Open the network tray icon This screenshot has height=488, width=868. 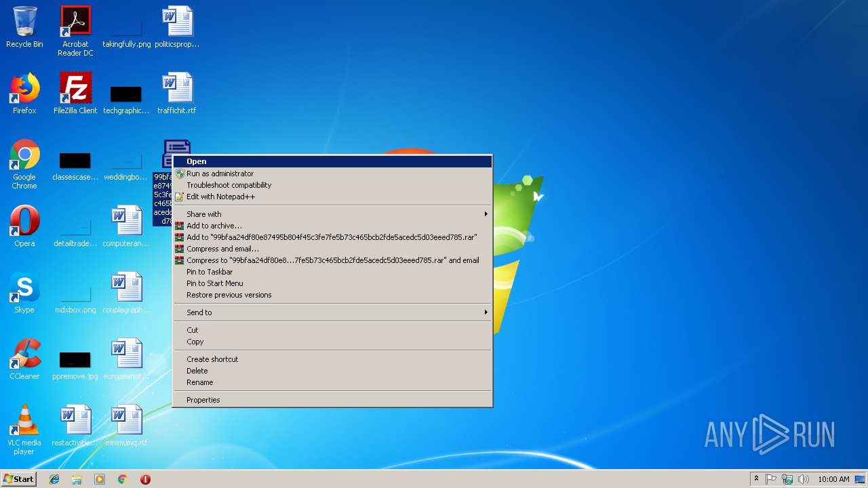pos(787,479)
